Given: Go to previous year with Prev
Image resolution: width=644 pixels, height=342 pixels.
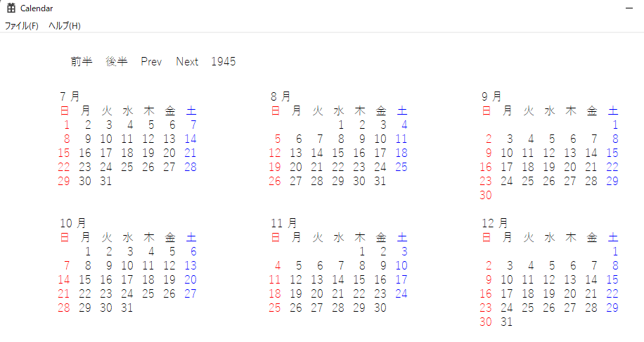Looking at the screenshot, I should coord(151,61).
